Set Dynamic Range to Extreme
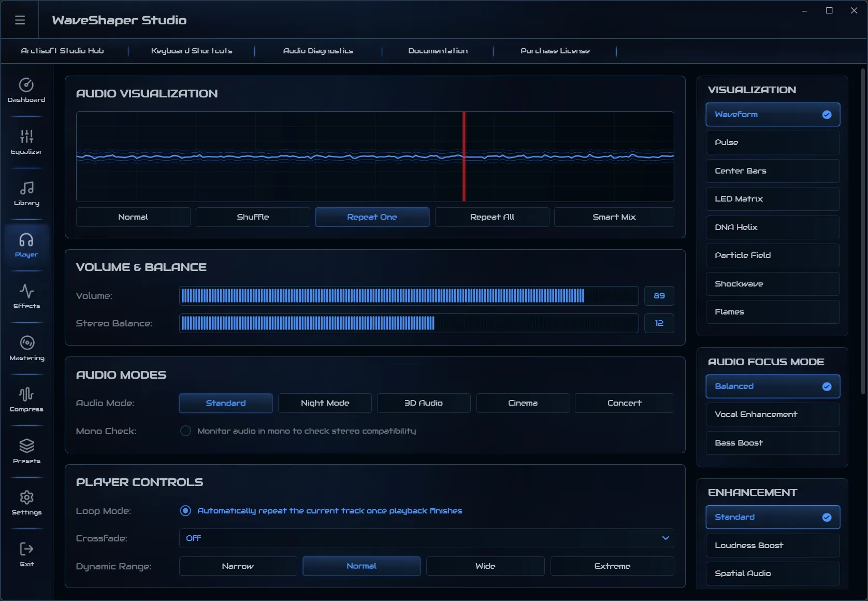Screen dimensions: 868x601 (x=612, y=566)
